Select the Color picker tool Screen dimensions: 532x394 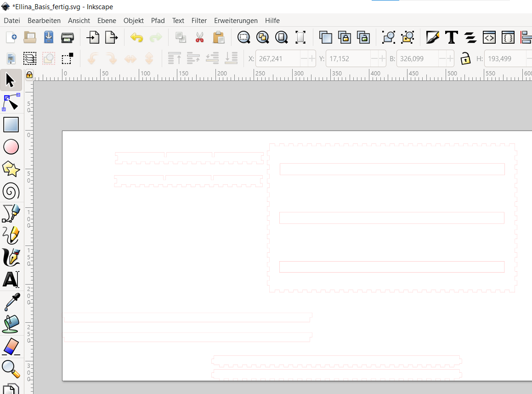pos(11,302)
